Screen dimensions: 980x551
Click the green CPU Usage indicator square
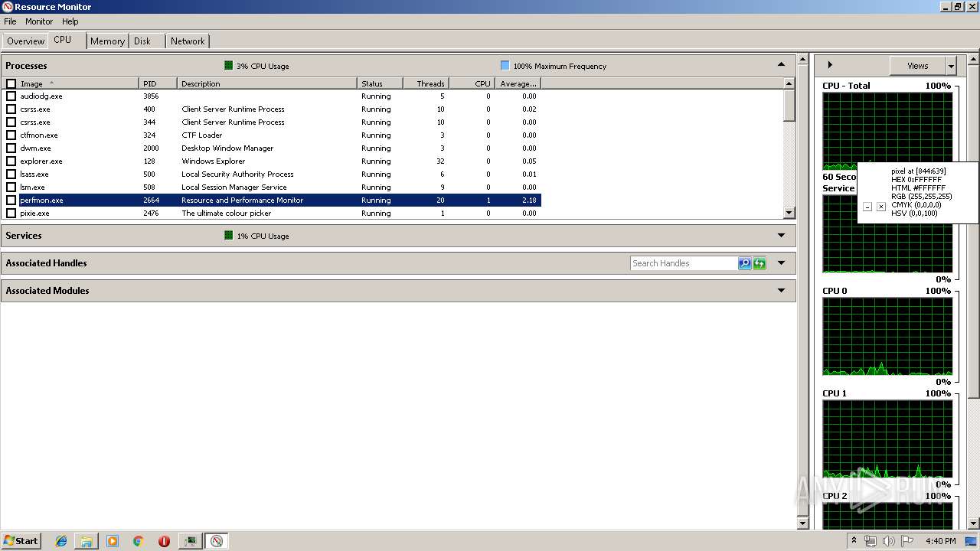[228, 66]
